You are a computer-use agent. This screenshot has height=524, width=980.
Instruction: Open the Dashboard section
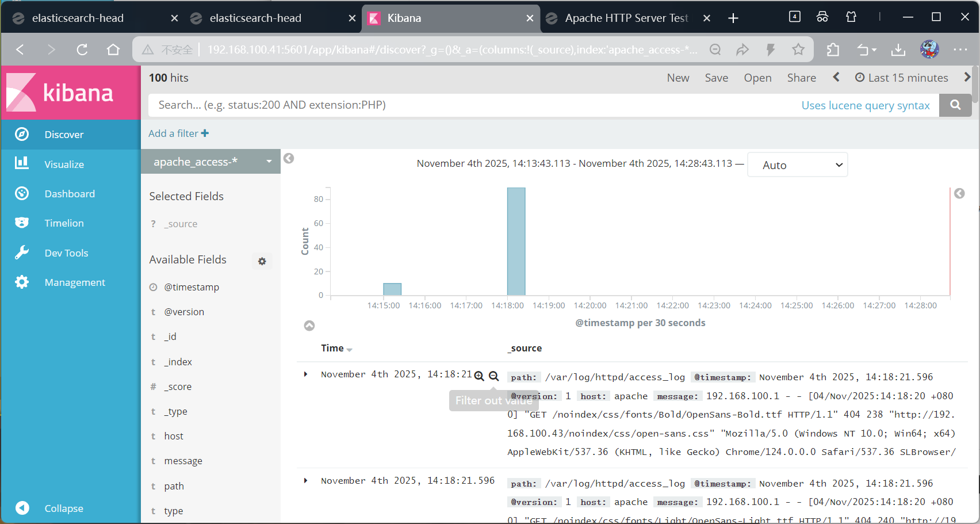[x=70, y=194]
